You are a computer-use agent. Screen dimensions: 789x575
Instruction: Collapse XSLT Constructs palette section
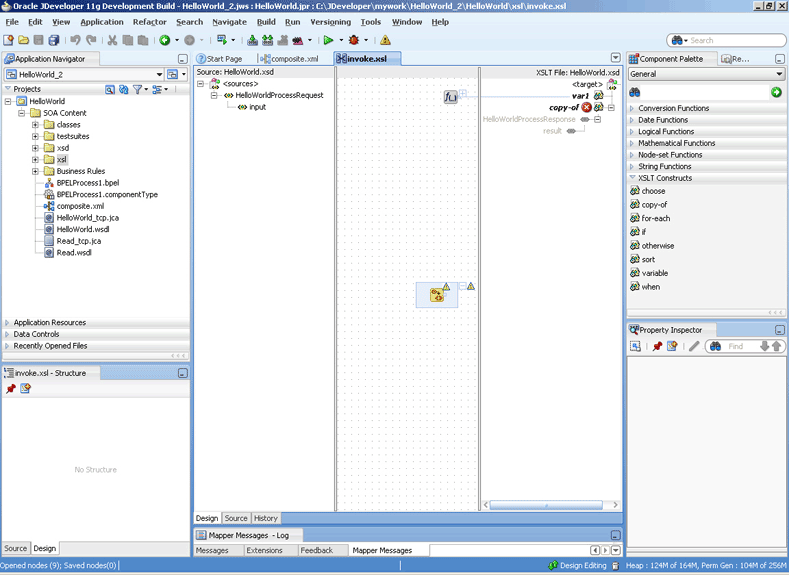click(x=632, y=178)
